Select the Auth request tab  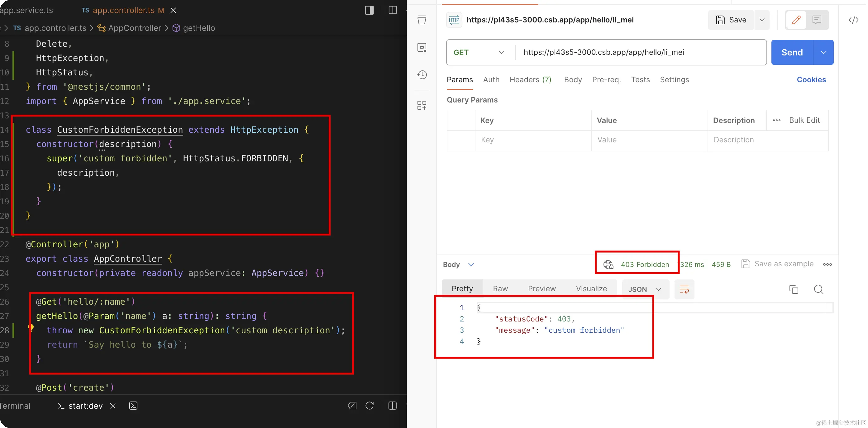pos(491,80)
